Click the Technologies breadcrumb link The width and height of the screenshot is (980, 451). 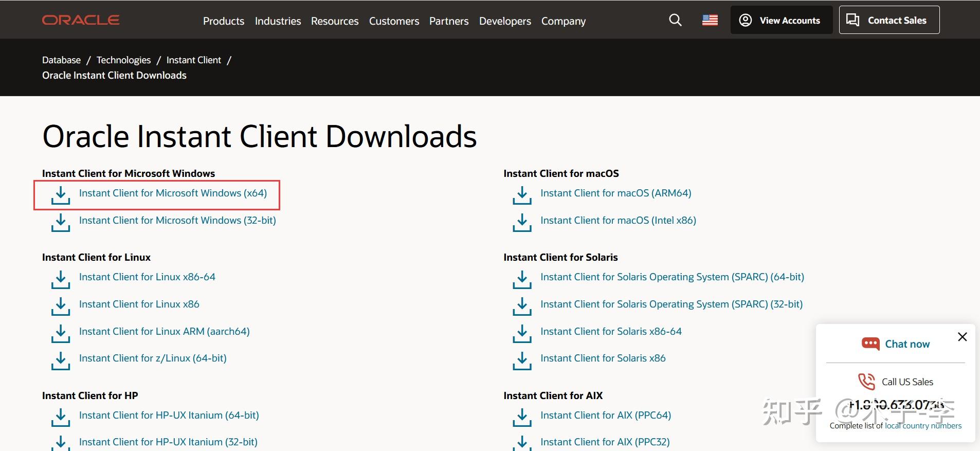[123, 60]
